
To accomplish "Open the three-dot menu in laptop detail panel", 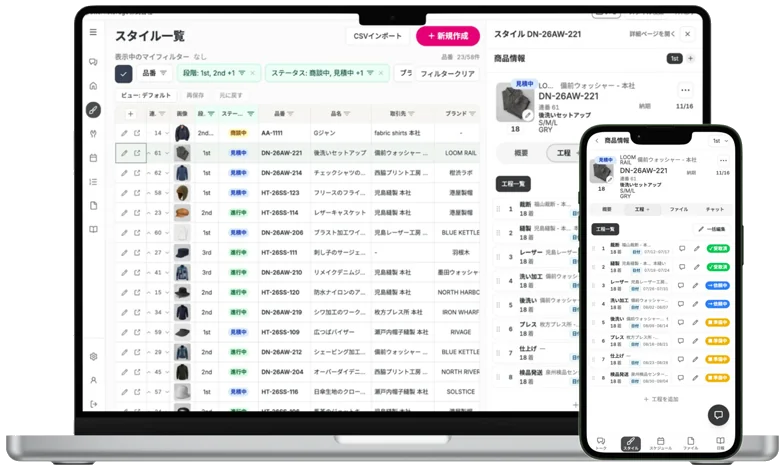I will point(686,90).
